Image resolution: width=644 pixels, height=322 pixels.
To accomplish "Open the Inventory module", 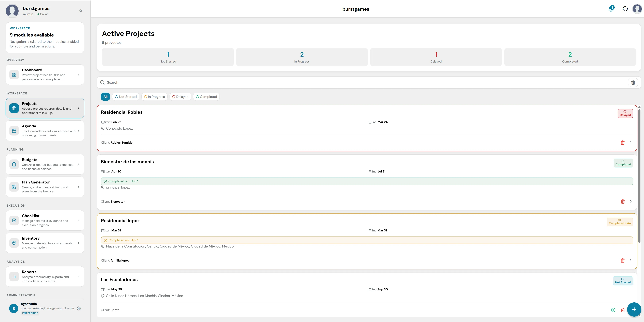I will pos(45,243).
